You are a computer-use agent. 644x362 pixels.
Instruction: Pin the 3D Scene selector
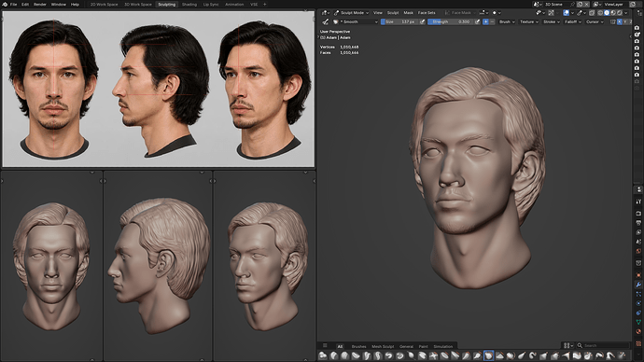[x=572, y=4]
